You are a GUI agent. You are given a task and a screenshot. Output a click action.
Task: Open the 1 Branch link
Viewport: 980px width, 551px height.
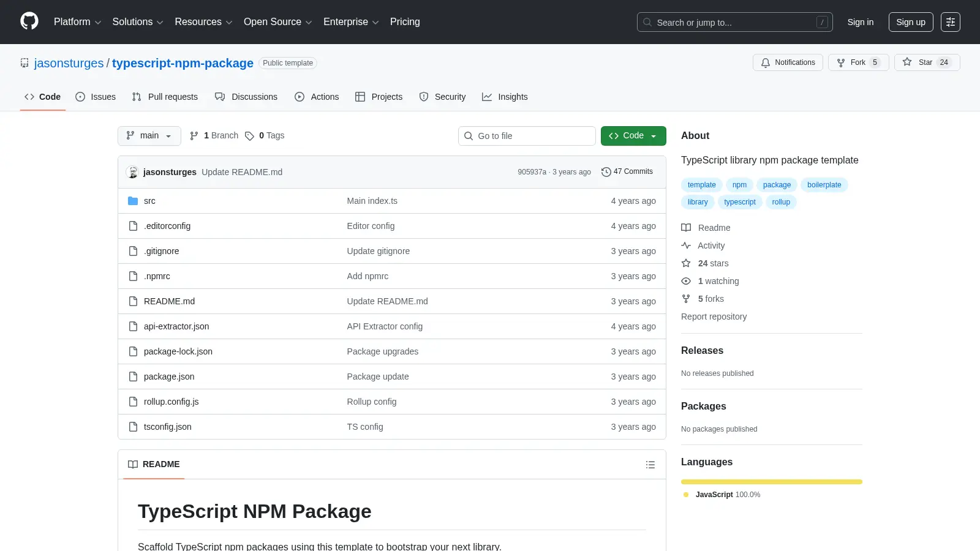pos(214,136)
